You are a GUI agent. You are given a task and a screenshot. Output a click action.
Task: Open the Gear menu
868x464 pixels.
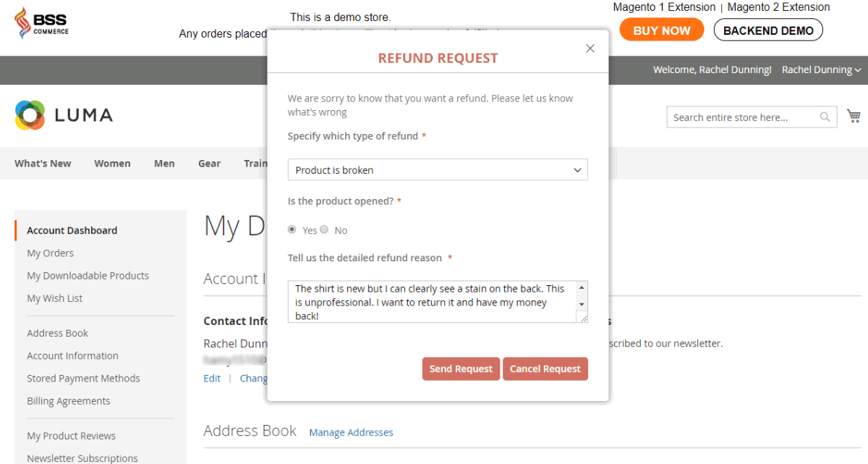pos(209,164)
